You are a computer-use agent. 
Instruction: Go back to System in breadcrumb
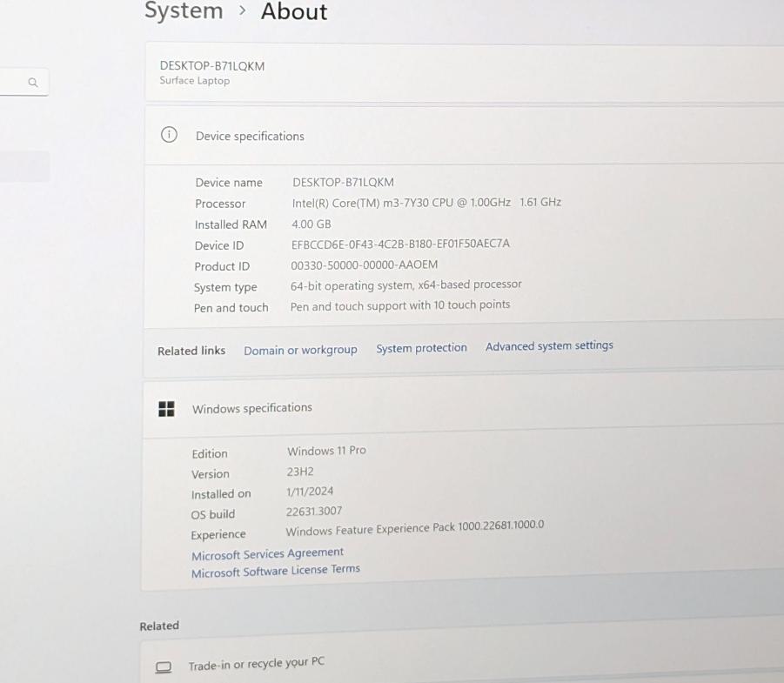click(184, 10)
